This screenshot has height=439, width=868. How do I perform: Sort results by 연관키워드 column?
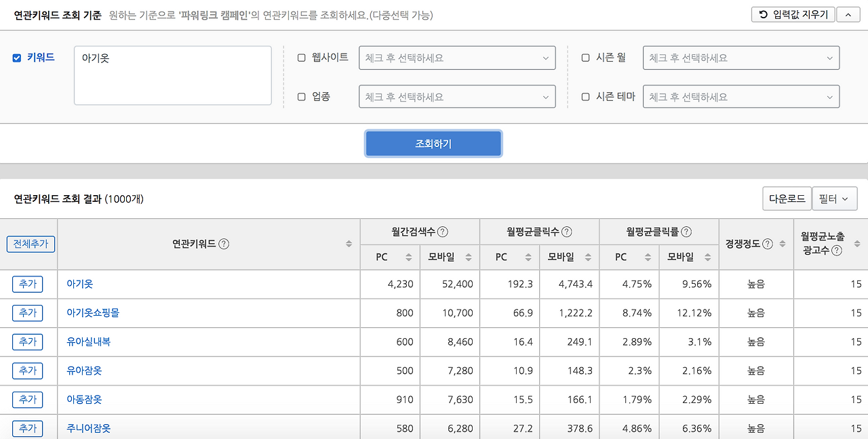pyautogui.click(x=349, y=245)
